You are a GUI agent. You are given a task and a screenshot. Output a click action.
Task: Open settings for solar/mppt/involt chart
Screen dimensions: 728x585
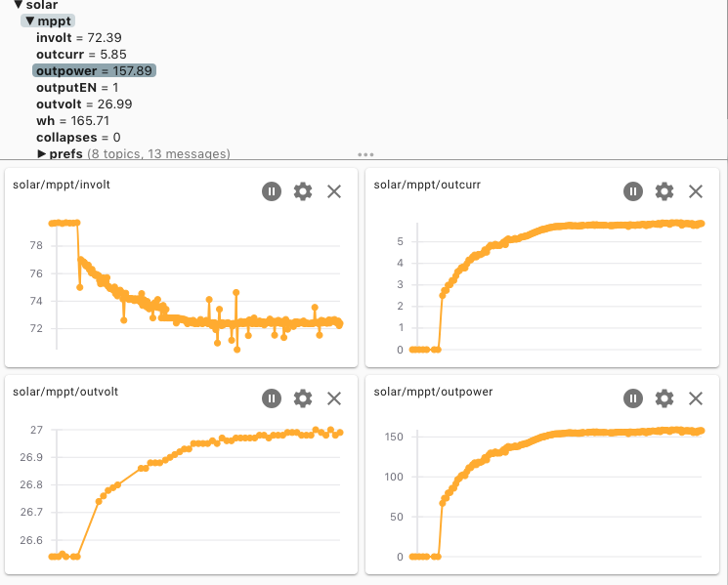pyautogui.click(x=303, y=191)
